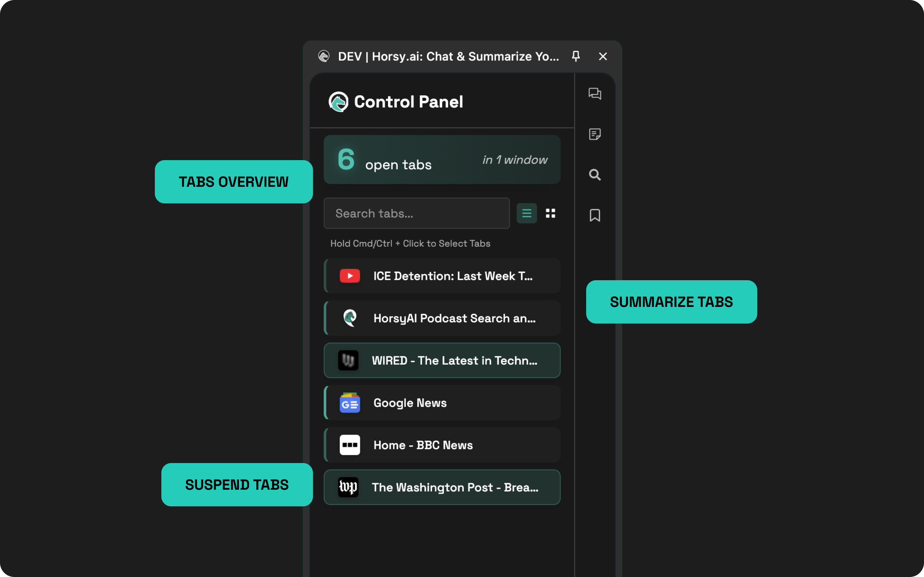Open the chat panel from the sidebar
This screenshot has height=577, width=924.
(x=595, y=94)
